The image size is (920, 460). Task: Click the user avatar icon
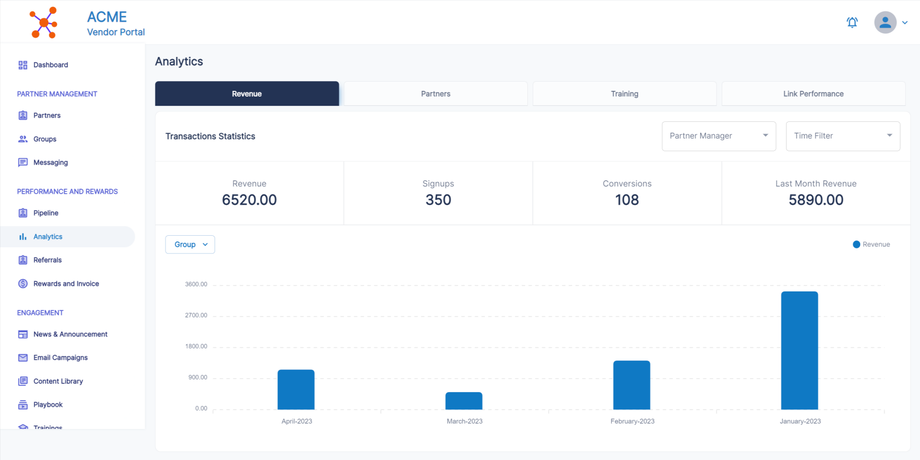(x=885, y=22)
